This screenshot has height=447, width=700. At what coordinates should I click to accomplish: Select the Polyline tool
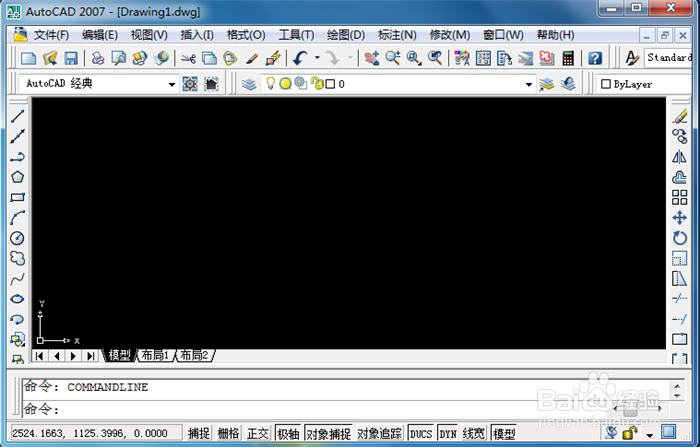(17, 157)
